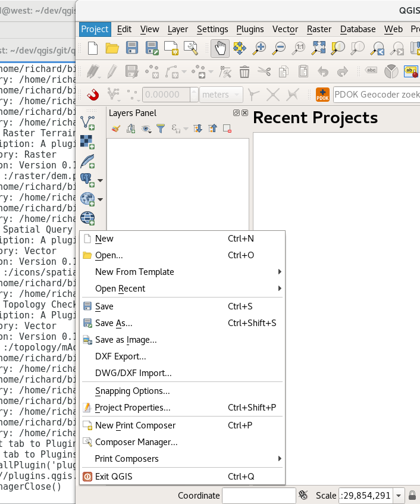Open the Scale dropdown arrow

[398, 495]
